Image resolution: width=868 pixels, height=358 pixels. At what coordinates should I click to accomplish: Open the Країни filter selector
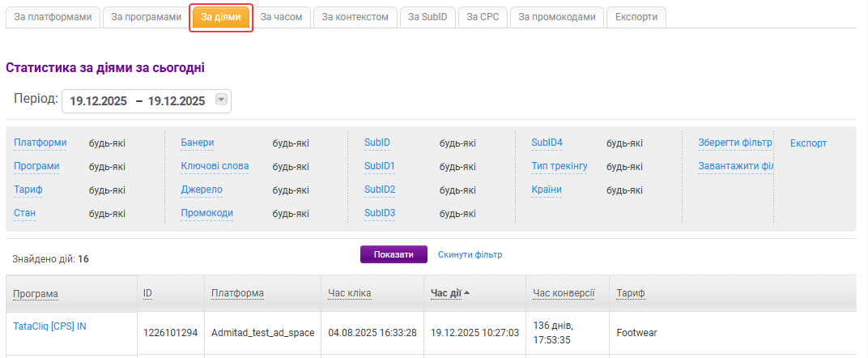547,190
